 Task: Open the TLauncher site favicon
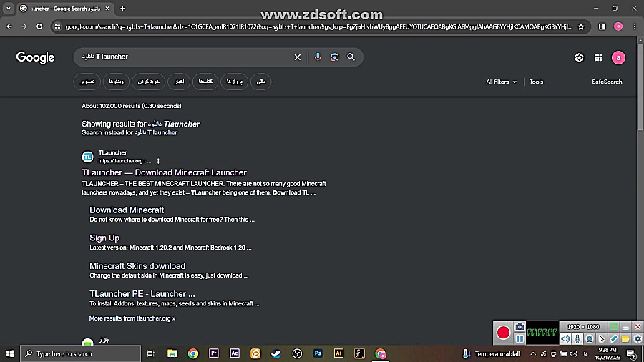coord(87,157)
